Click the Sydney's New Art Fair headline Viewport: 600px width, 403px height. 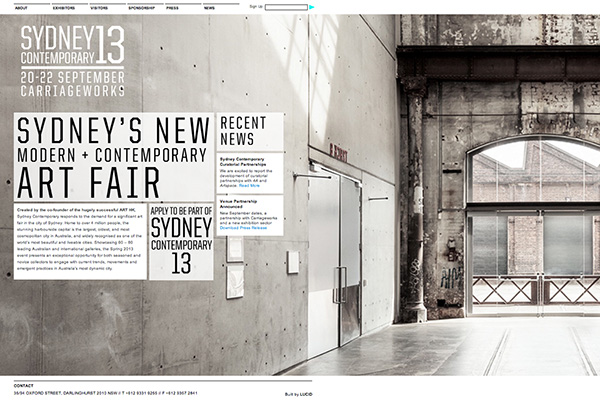coord(114,157)
